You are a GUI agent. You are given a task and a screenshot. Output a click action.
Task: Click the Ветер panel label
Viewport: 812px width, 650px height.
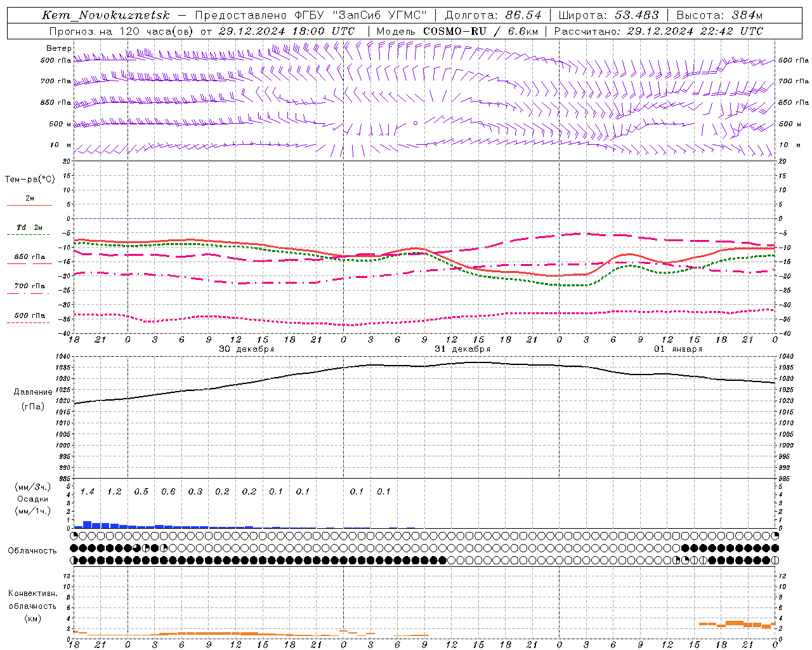pos(59,48)
